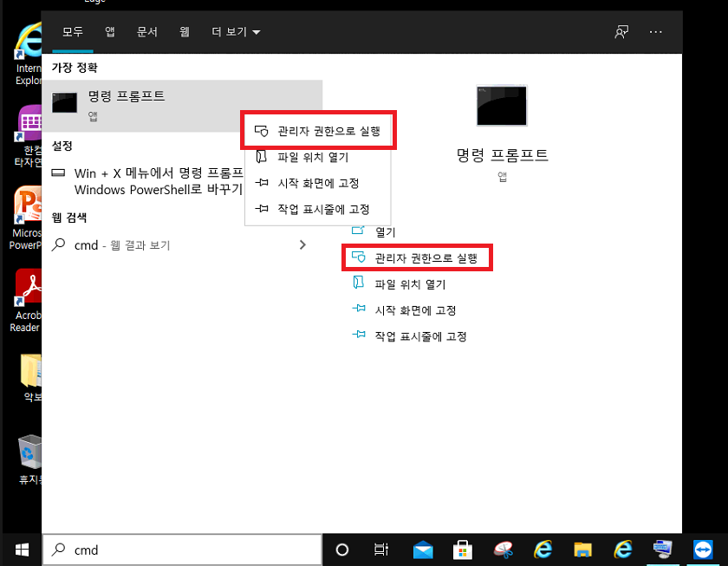
Task: Click the pin icon beside context-menu 시작 화면에 고정
Action: pyautogui.click(x=262, y=183)
